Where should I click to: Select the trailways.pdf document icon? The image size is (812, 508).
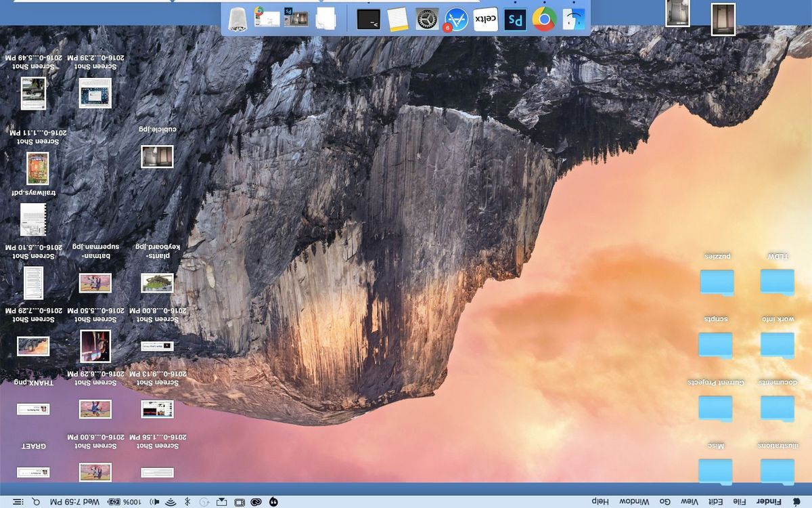pos(33,219)
